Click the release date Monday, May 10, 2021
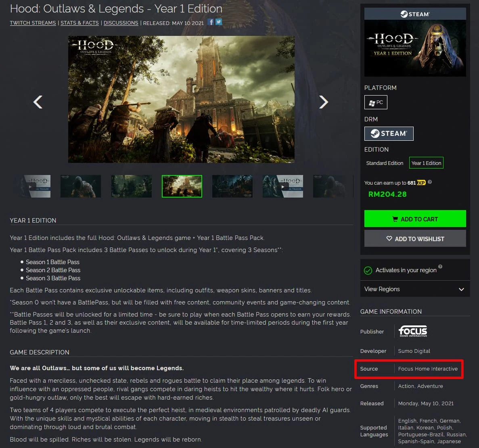 (426, 404)
